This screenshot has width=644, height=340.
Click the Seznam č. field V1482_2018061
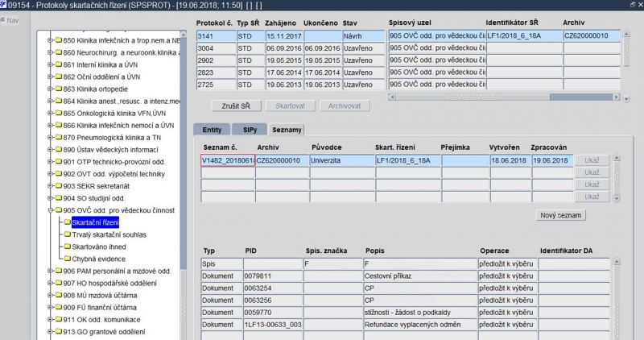(227, 160)
